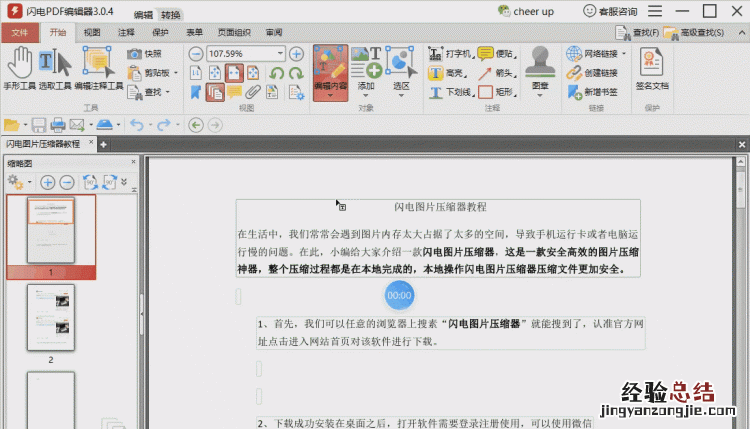Open the 图章 stamp tool
Image resolution: width=750 pixels, height=429 pixels.
click(x=541, y=68)
